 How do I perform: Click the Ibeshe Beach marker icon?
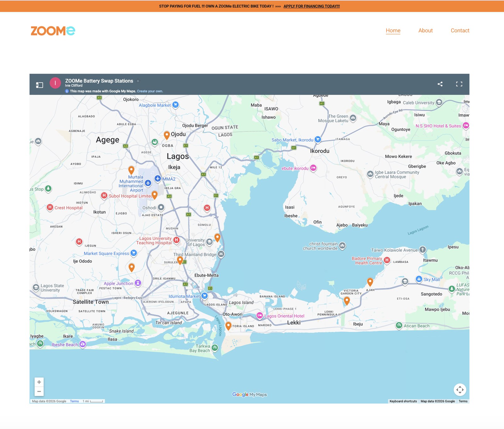pyautogui.click(x=83, y=344)
